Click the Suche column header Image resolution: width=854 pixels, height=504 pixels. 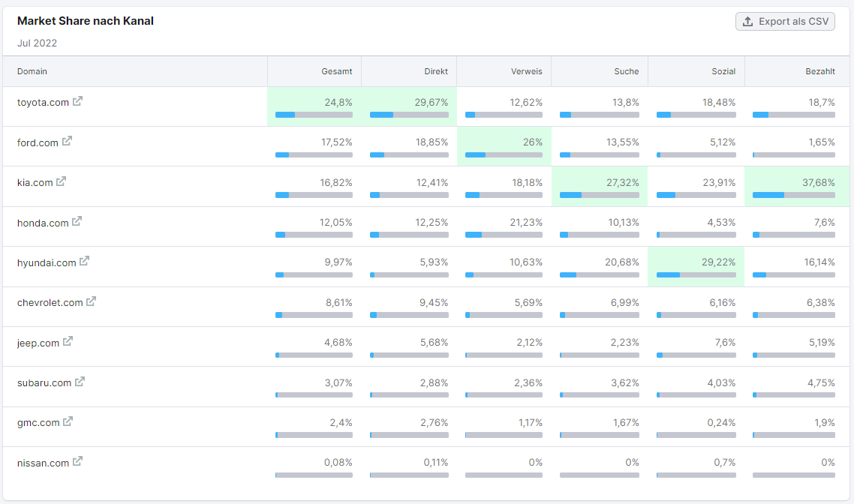627,71
